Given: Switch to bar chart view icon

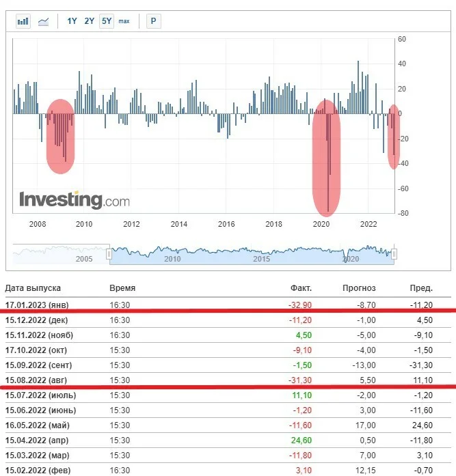Looking at the screenshot, I should [23, 21].
